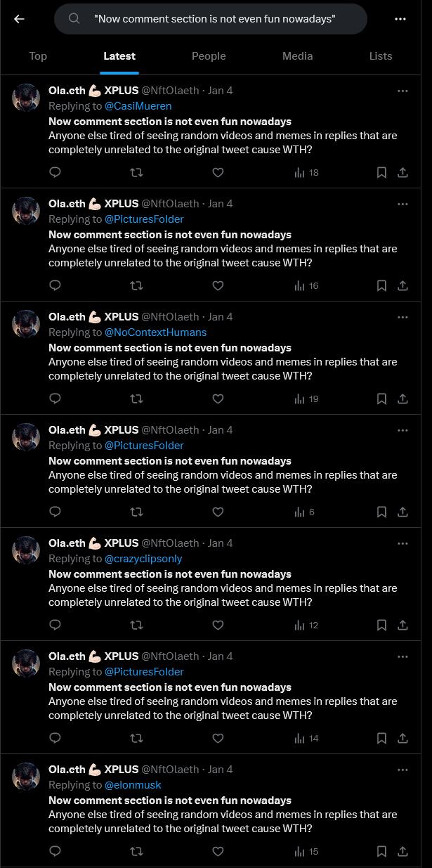Switch to the Top tab
Screen dimensions: 432x868
tap(38, 56)
